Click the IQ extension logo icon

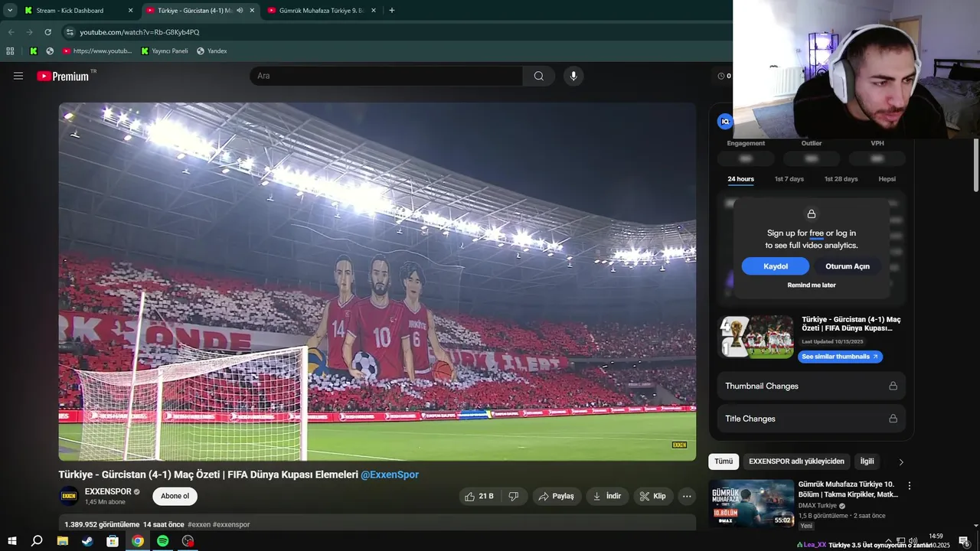pyautogui.click(x=725, y=121)
